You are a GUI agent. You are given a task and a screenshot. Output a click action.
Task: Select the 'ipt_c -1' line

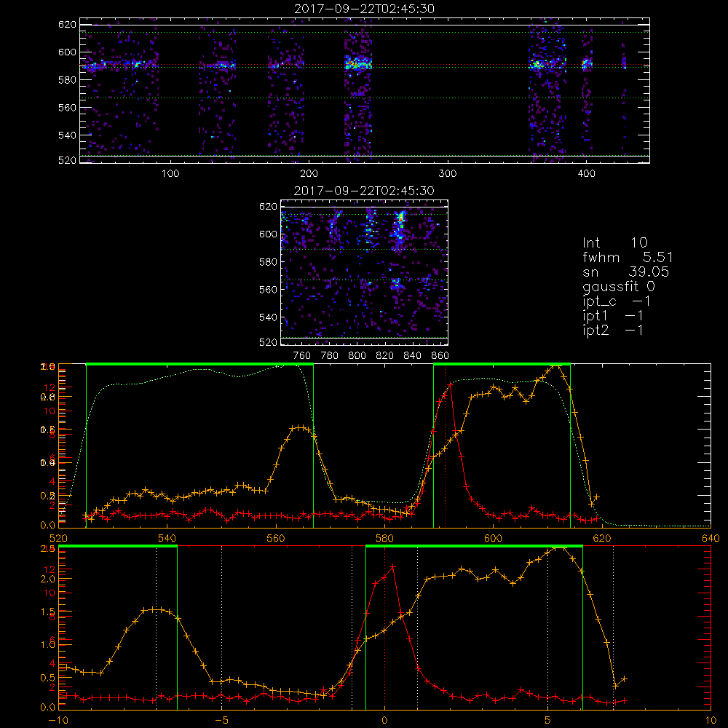[x=617, y=301]
